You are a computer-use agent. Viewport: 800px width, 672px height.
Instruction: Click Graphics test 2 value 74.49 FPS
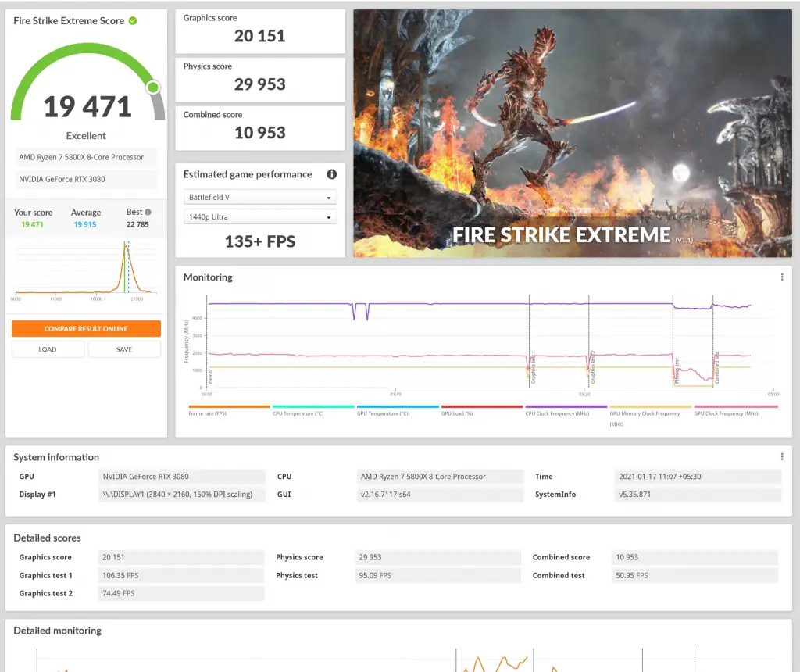pos(181,593)
